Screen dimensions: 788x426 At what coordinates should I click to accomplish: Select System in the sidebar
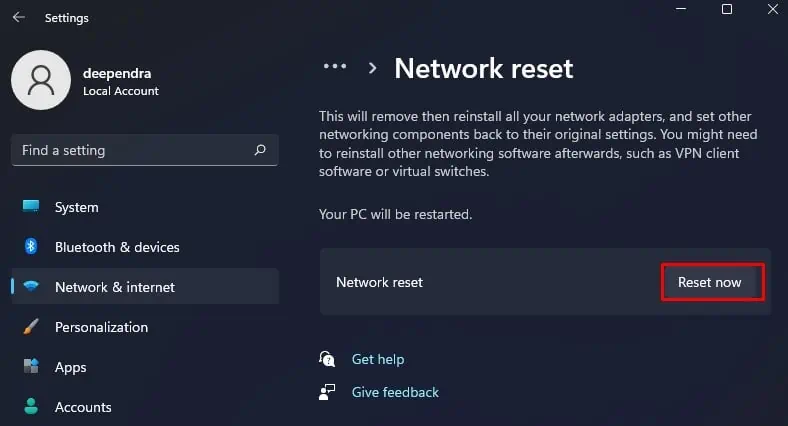(x=77, y=207)
